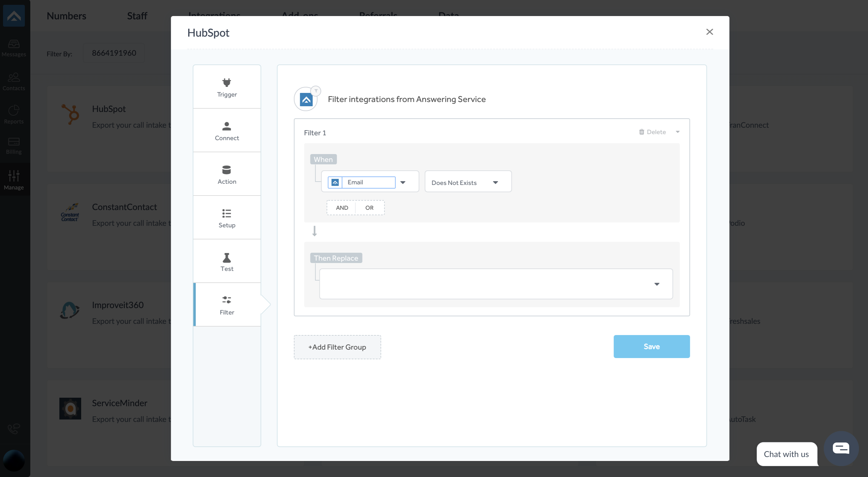This screenshot has width=868, height=477.
Task: Delete Filter 1
Action: pos(653,132)
